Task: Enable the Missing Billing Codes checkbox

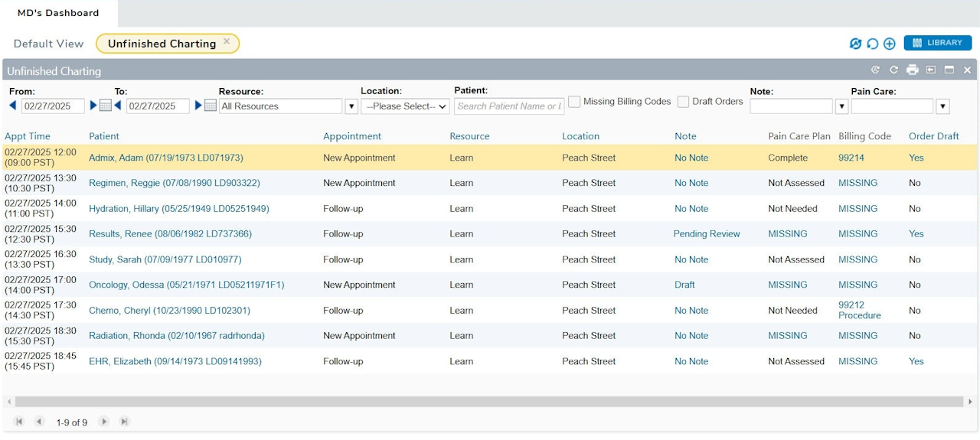Action: click(x=574, y=101)
